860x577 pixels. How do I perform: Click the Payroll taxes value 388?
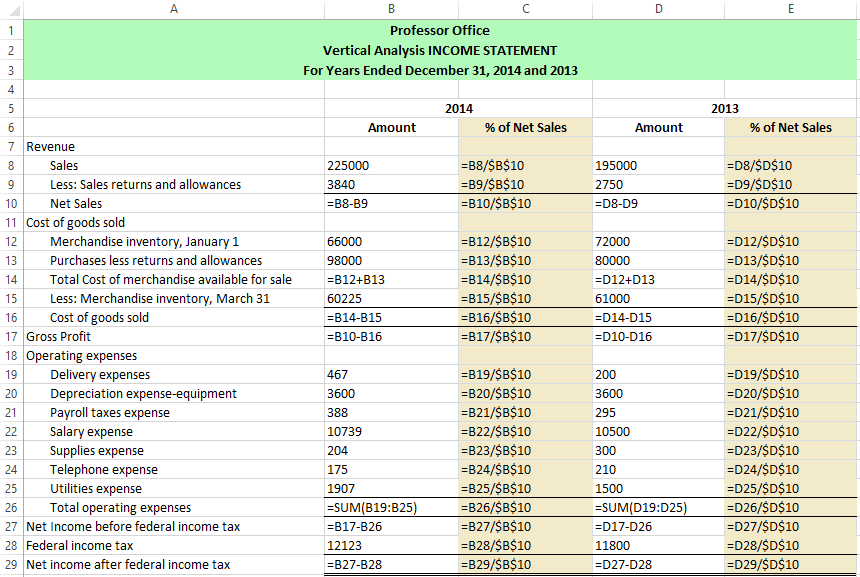pyautogui.click(x=392, y=412)
